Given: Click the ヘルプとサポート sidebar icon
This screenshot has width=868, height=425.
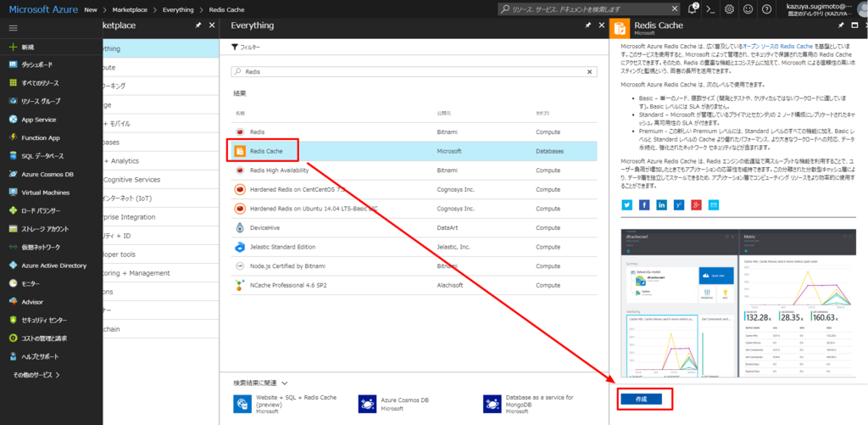Looking at the screenshot, I should (14, 356).
